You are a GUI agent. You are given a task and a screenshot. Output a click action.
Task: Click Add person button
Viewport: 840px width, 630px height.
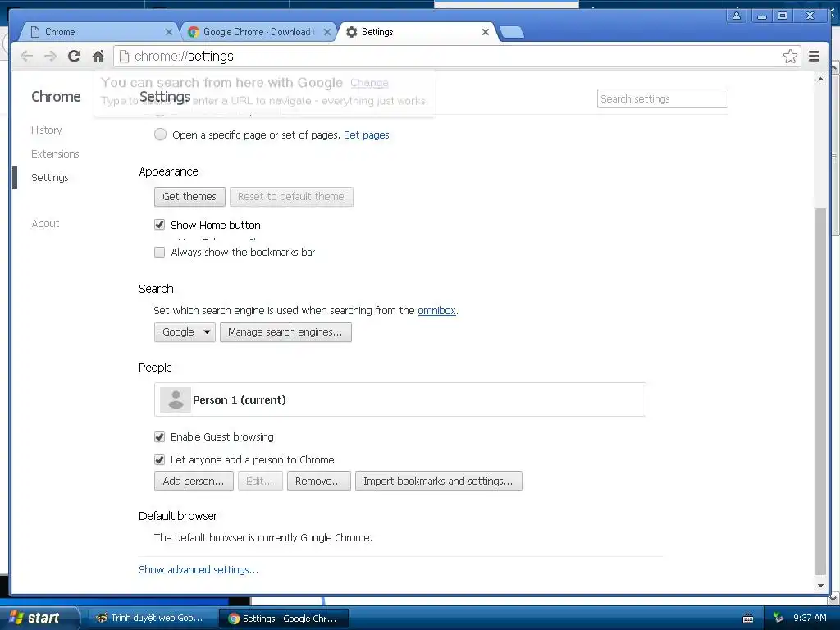(x=194, y=481)
